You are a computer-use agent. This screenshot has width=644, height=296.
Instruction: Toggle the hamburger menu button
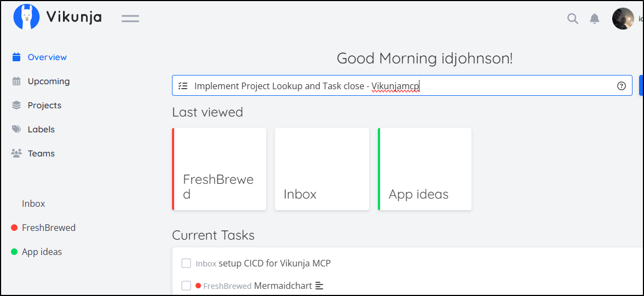[x=130, y=18]
